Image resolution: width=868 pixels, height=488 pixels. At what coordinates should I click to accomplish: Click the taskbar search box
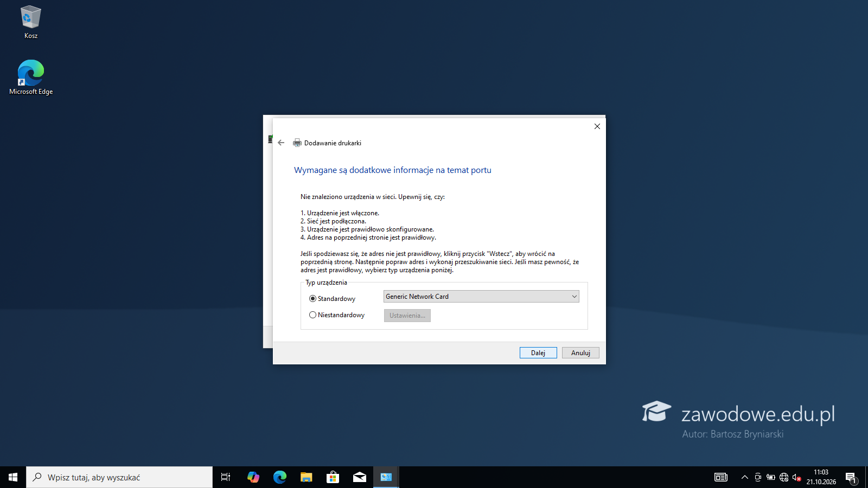pos(119,477)
